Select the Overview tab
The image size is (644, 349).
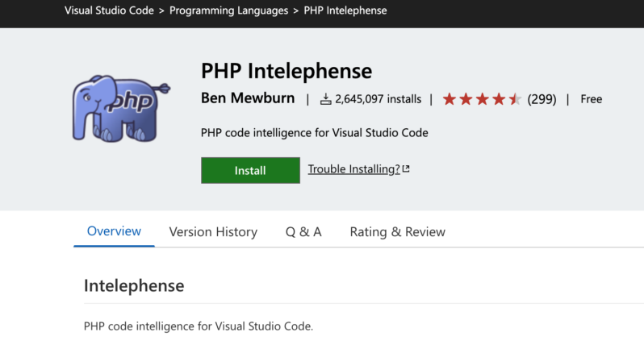coord(114,231)
